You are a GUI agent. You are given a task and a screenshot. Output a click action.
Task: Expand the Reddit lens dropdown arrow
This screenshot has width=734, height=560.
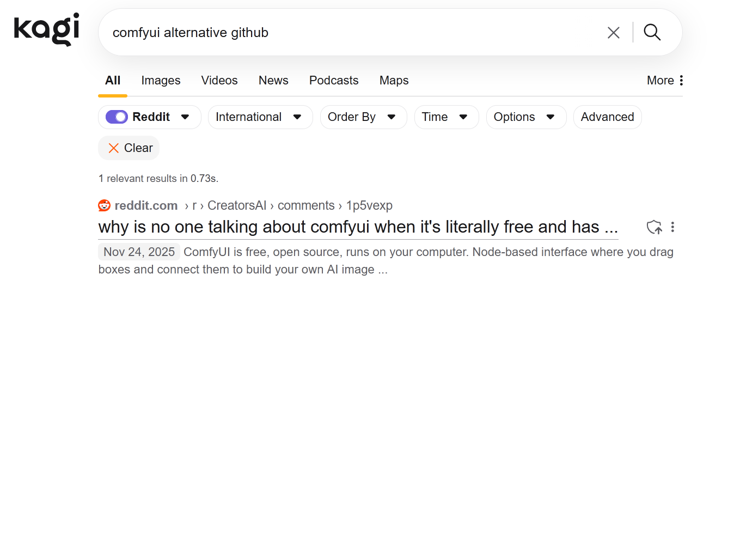[185, 117]
